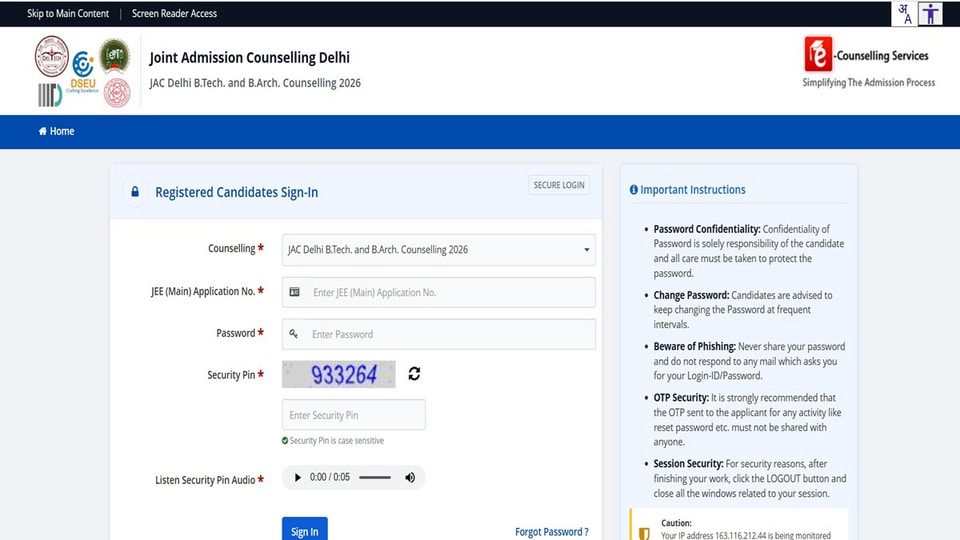Image resolution: width=960 pixels, height=540 pixels.
Task: Click 'JAC Delhi B.Tech. and B.Arch. Counselling 2026' subtitle
Action: 255,83
